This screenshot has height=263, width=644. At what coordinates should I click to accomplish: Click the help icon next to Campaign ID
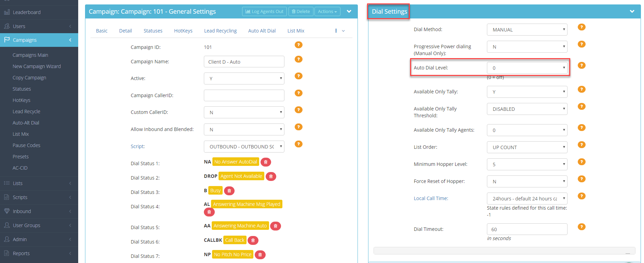click(x=298, y=45)
